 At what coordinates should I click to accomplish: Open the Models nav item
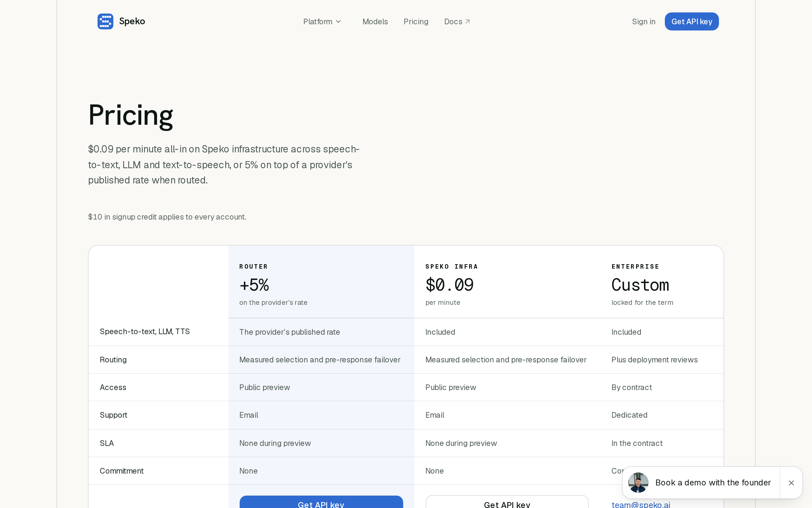click(375, 21)
